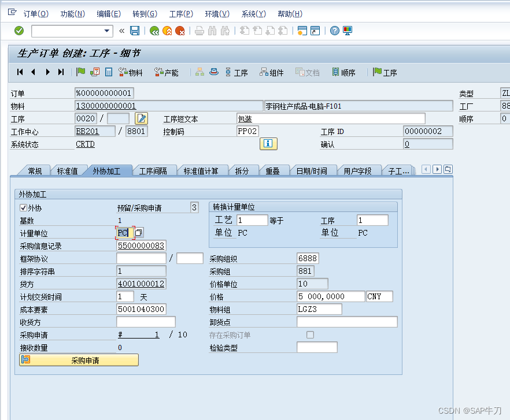Click the Find Next binoculars icon

(x=225, y=31)
